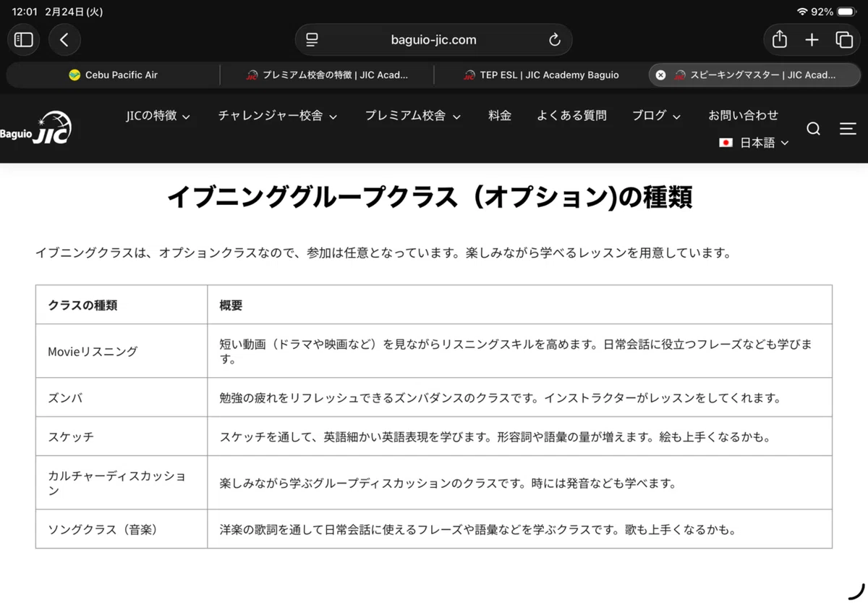Image resolution: width=868 pixels, height=603 pixels.
Task: Show the tab overview grid
Action: click(x=844, y=40)
